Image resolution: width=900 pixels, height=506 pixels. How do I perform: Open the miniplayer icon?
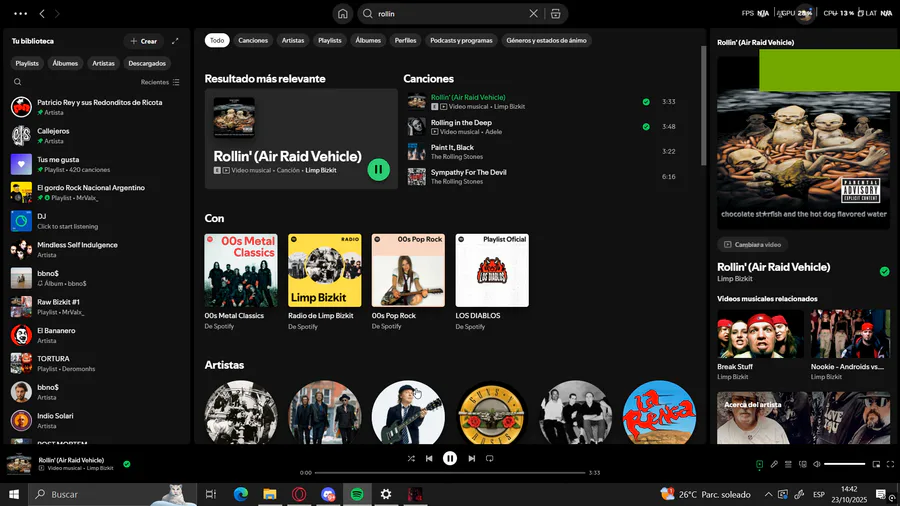(876, 464)
